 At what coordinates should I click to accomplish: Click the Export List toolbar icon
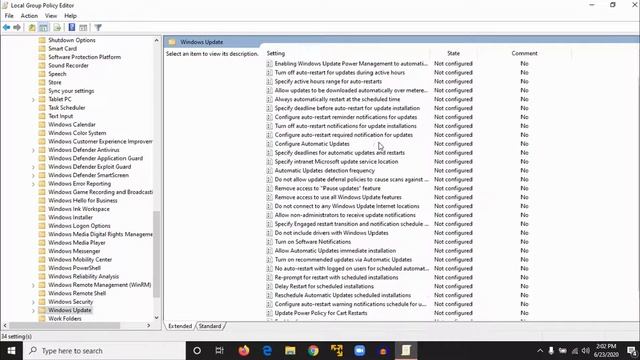point(57,27)
